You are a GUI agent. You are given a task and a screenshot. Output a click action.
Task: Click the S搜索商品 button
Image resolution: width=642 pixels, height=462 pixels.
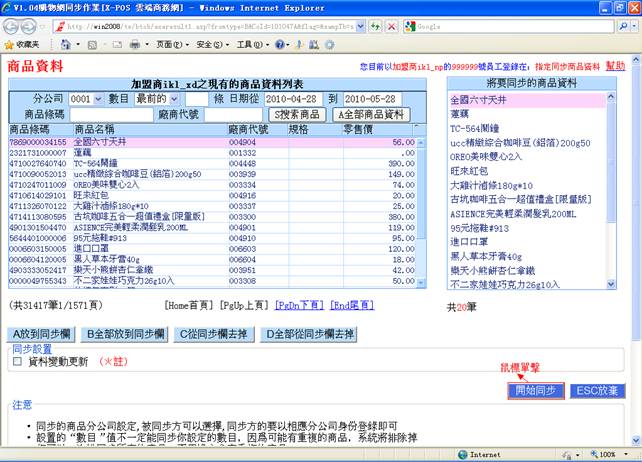tap(297, 115)
